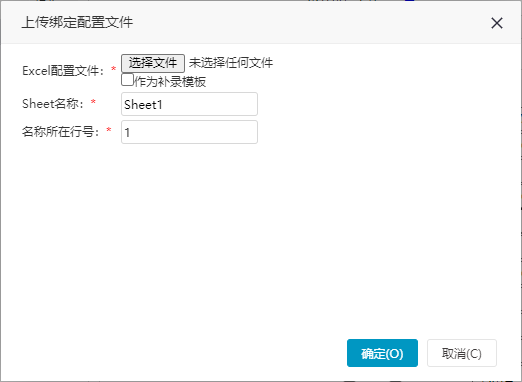Click the 未选择任何文件 status text
Image resolution: width=522 pixels, height=382 pixels.
click(x=231, y=63)
